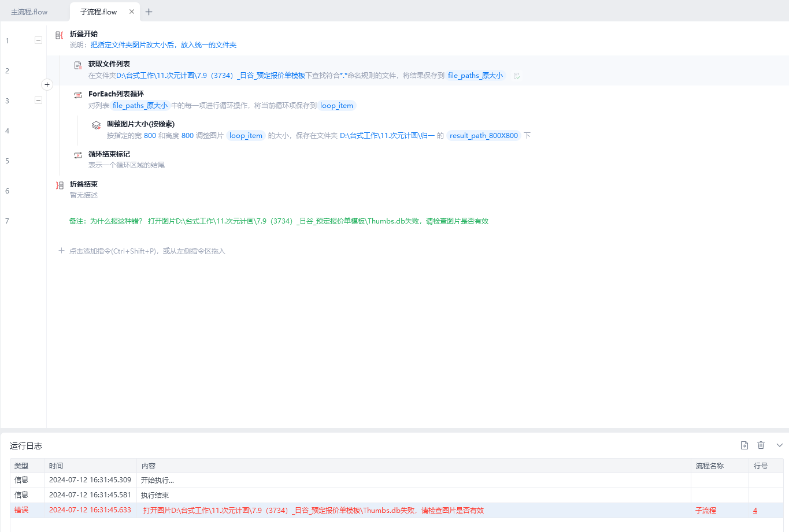This screenshot has width=789, height=532.
Task: Clear the run log with trash icon
Action: [x=761, y=445]
